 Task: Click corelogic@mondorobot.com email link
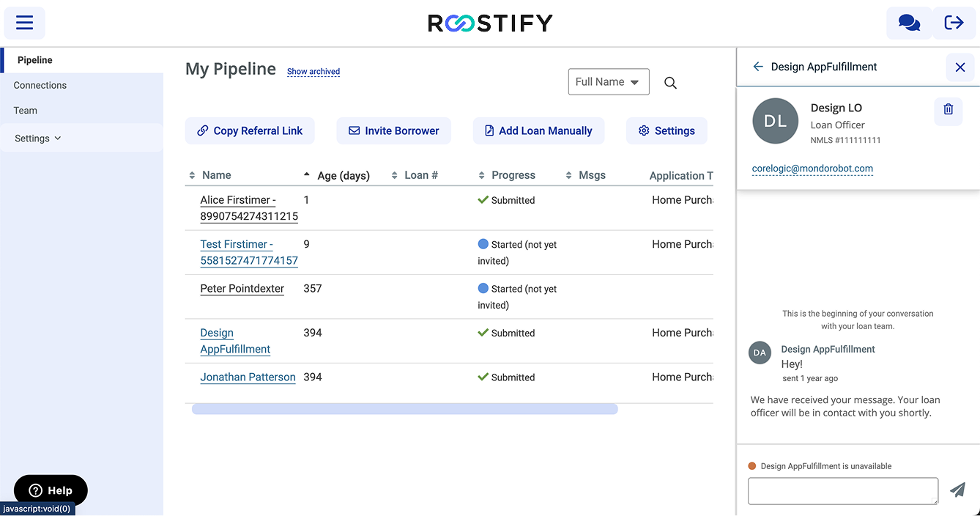click(x=812, y=169)
